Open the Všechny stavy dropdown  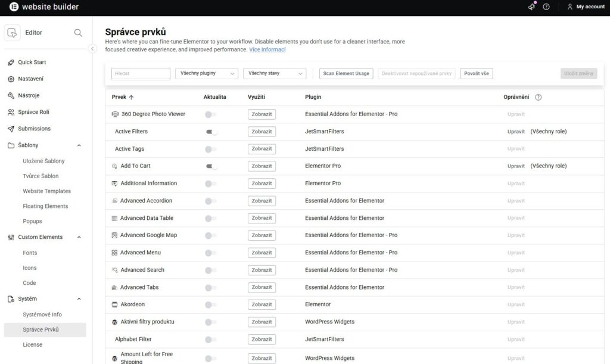(274, 73)
